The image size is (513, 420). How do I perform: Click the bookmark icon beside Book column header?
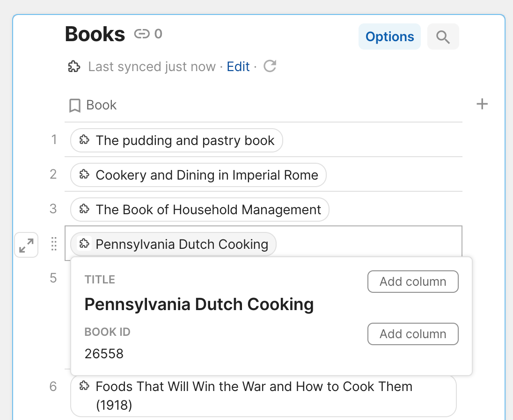point(75,105)
